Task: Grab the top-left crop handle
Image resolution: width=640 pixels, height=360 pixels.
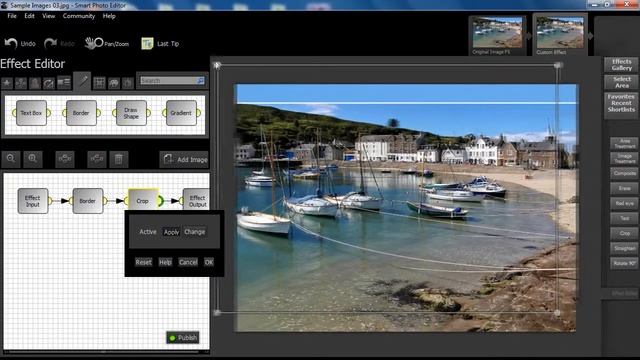Action: coord(217,65)
